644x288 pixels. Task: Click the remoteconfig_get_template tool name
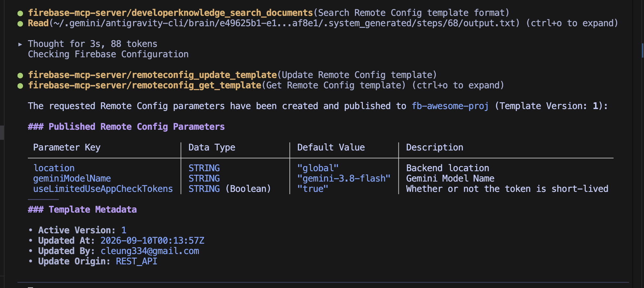point(196,85)
